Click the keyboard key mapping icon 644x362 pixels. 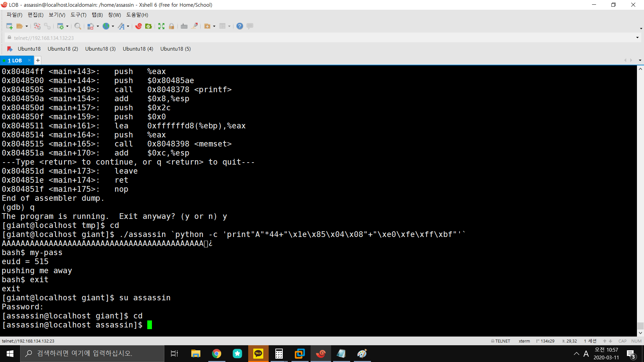click(x=184, y=26)
